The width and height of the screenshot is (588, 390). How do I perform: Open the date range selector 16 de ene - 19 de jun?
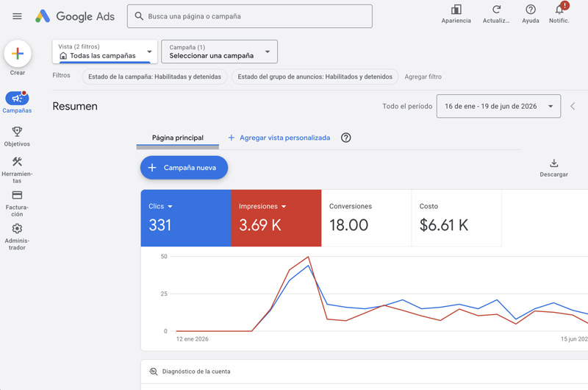coord(498,106)
